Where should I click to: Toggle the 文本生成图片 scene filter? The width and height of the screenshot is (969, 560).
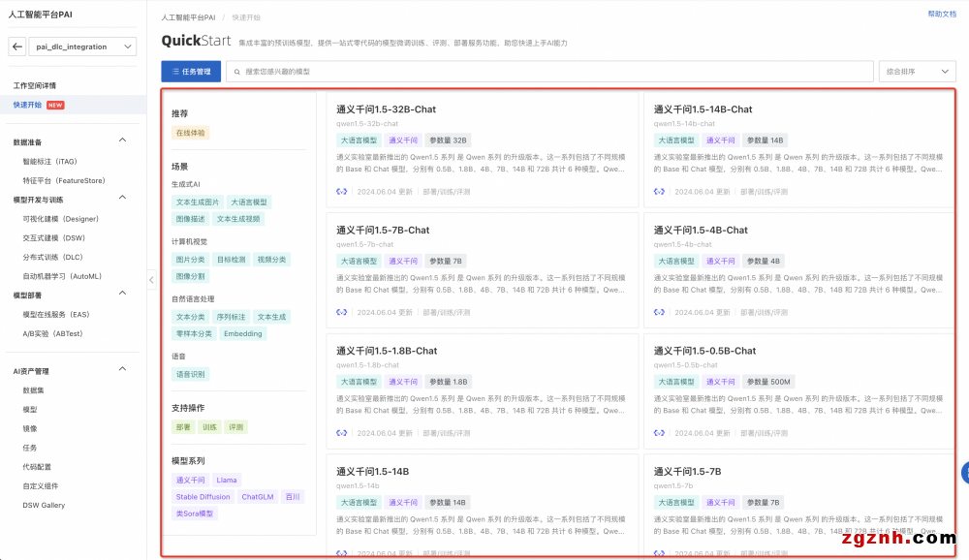click(197, 202)
